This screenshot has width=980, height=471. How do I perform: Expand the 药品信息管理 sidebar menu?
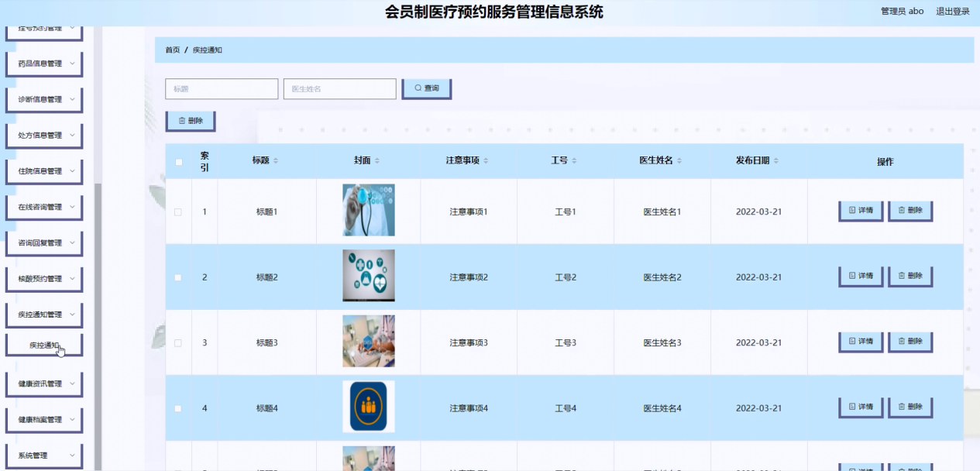44,64
